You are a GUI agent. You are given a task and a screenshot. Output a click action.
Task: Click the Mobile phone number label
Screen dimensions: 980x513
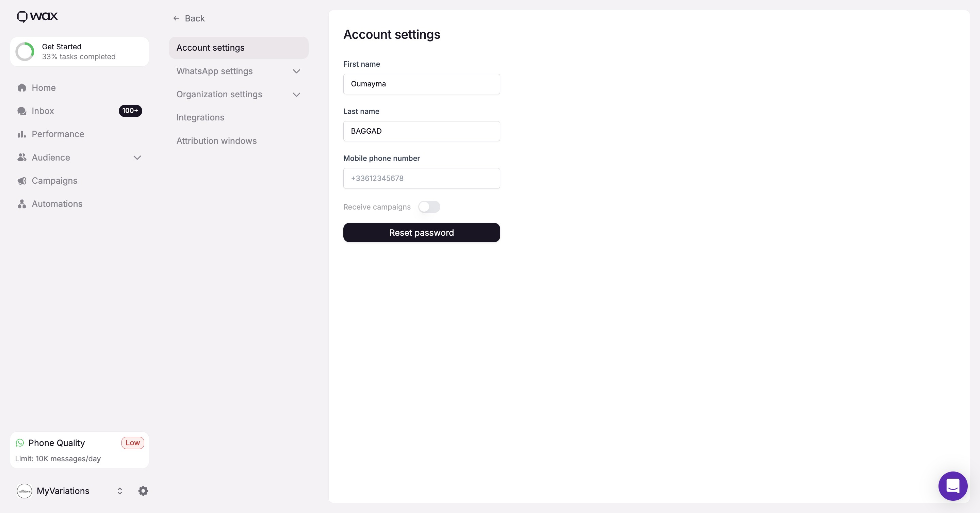pyautogui.click(x=381, y=158)
